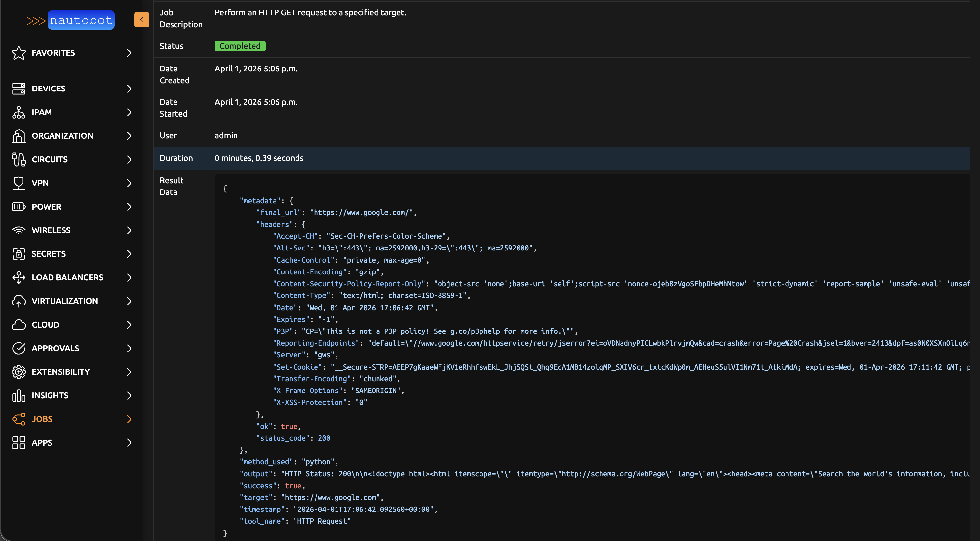
Task: Open the Cloud menu item
Action: (45, 325)
